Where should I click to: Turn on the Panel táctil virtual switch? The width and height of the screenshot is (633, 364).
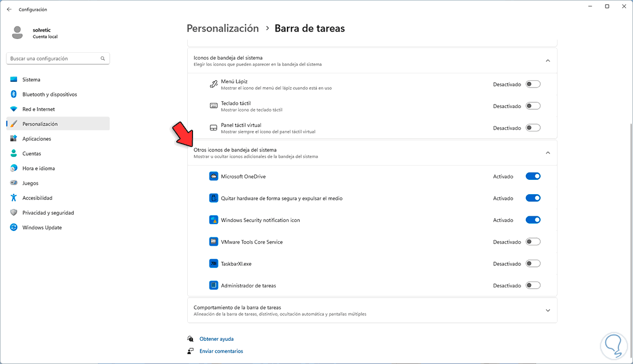533,128
